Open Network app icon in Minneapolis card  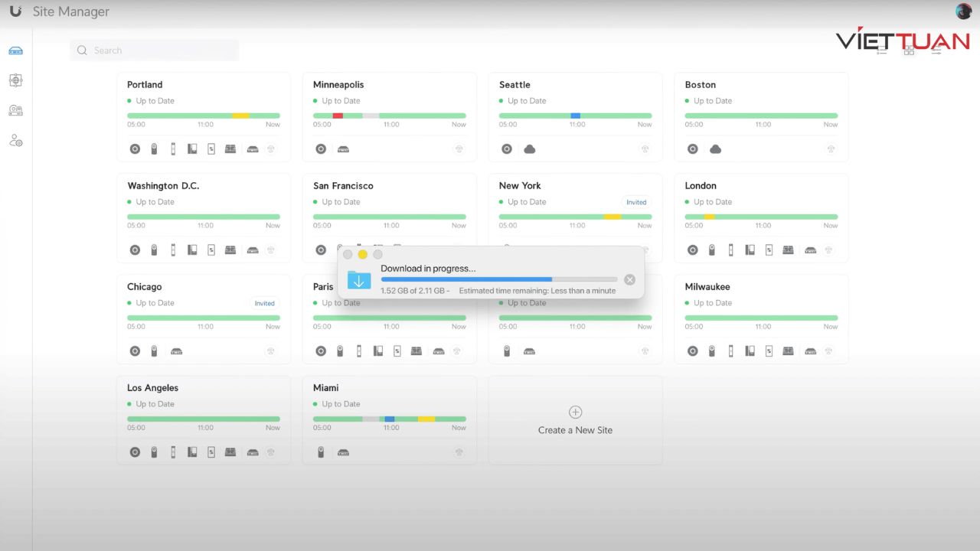tap(321, 149)
